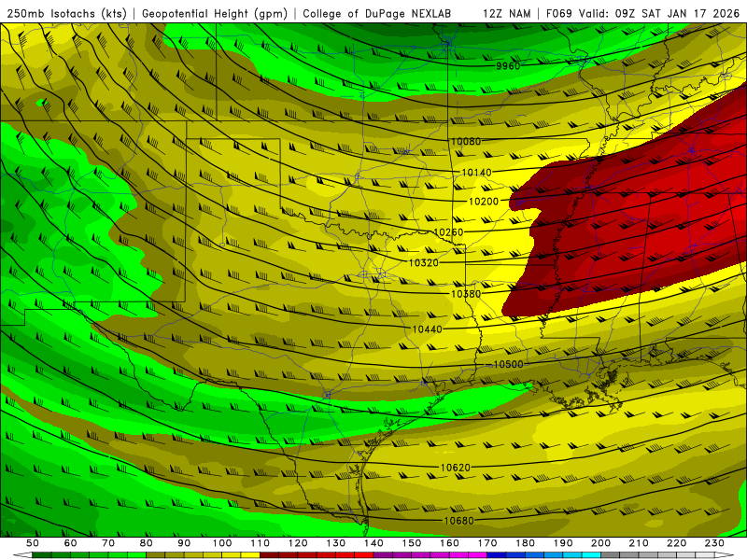Screen dimensions: 747x560
Task: Click the 10440 height contour label
Action: [428, 329]
